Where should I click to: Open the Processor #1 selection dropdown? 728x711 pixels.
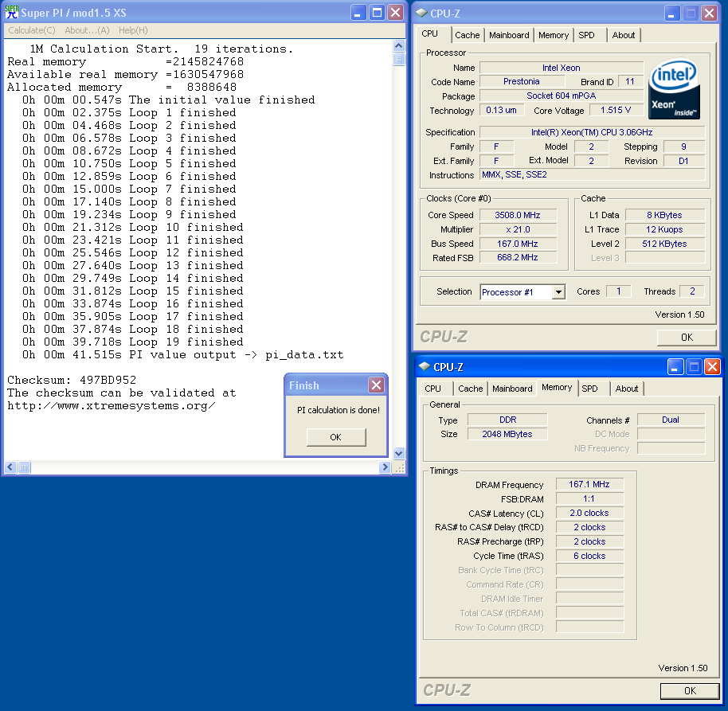559,292
